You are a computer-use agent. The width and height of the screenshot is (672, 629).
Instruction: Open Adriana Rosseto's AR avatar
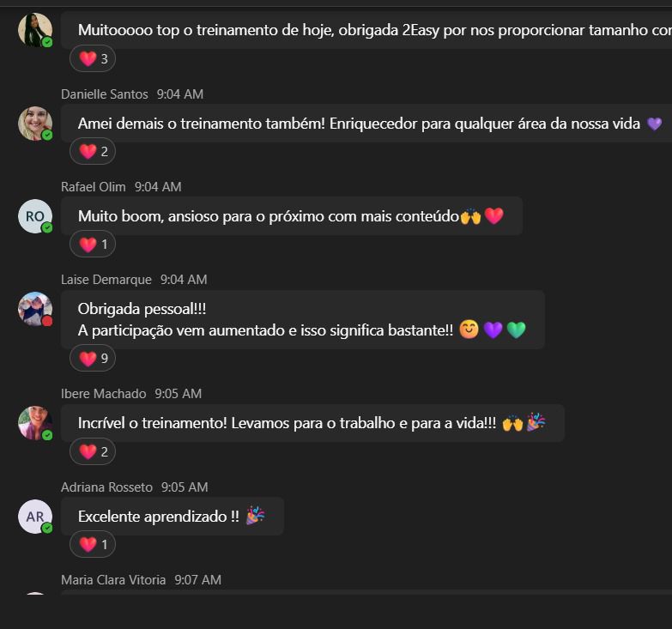tap(35, 517)
